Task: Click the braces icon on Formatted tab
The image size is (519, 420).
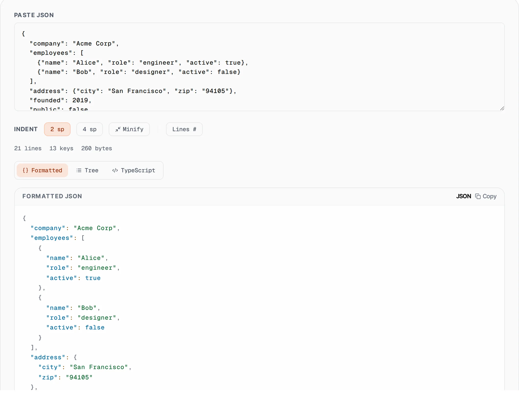Action: click(x=25, y=170)
